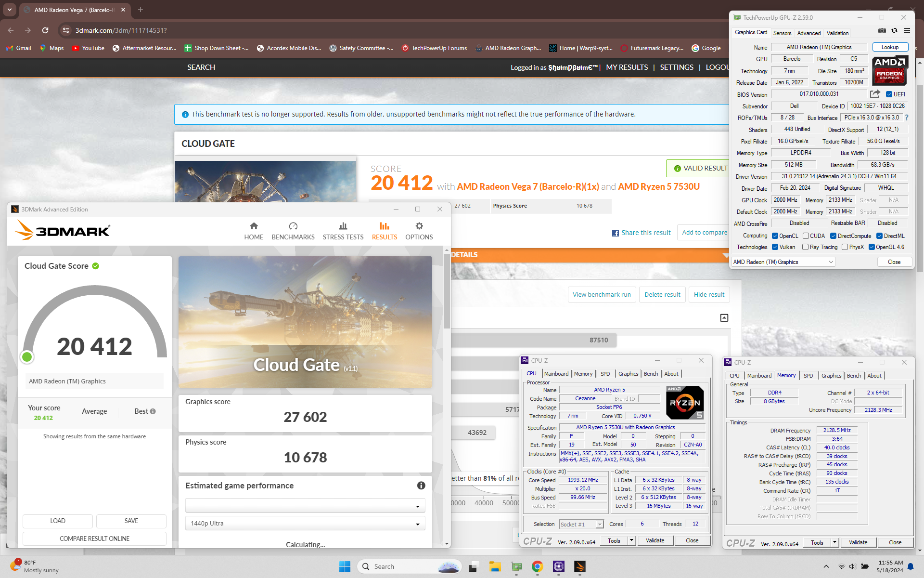
Task: Click the Windows taskbar Search box
Action: [409, 566]
